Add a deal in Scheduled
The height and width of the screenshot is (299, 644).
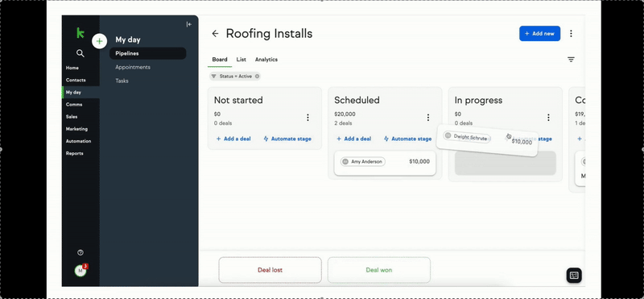[x=353, y=139]
